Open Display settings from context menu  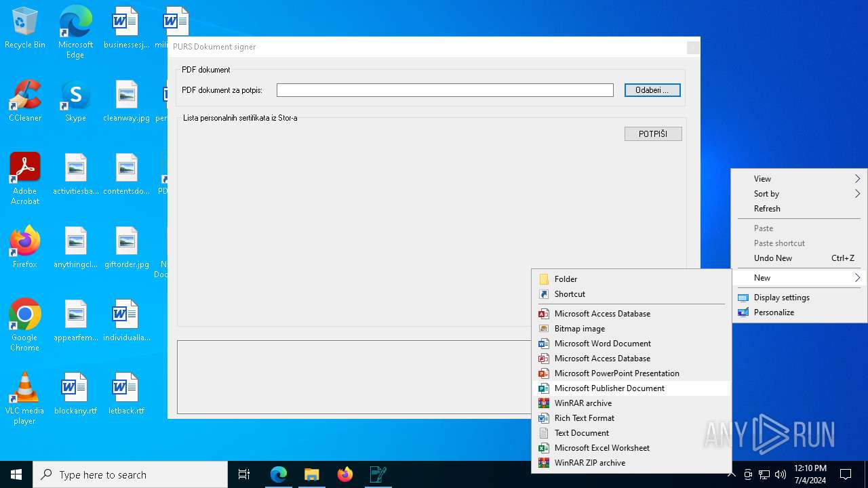800,298
